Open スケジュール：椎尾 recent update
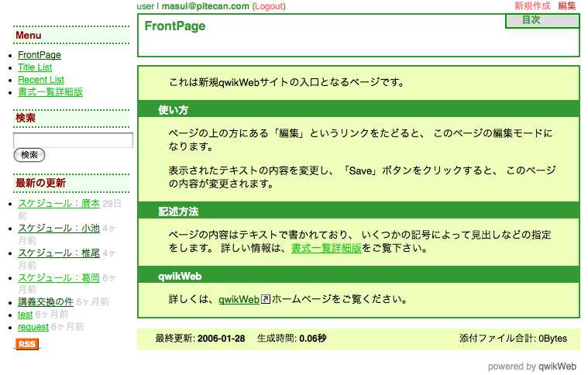The width and height of the screenshot is (588, 375). (x=59, y=253)
